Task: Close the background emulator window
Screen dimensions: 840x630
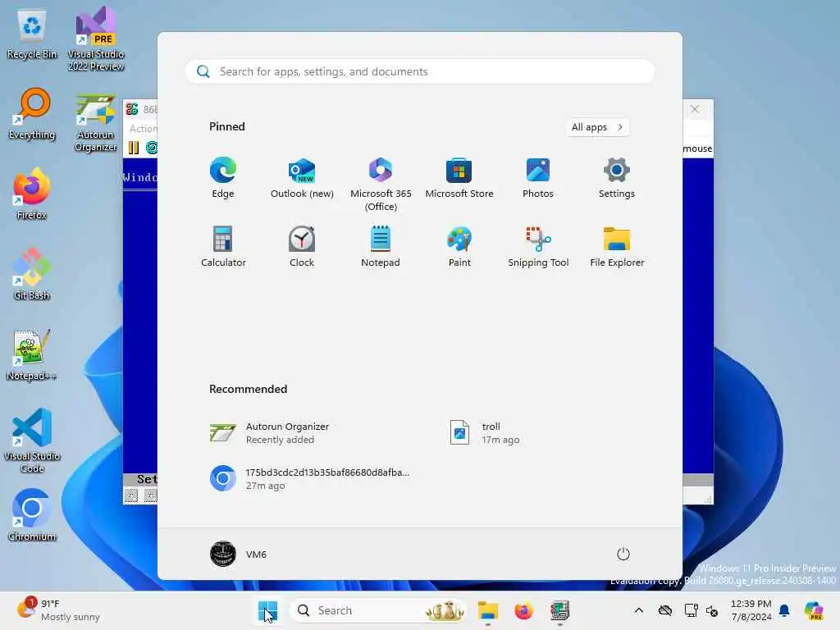Action: point(695,109)
